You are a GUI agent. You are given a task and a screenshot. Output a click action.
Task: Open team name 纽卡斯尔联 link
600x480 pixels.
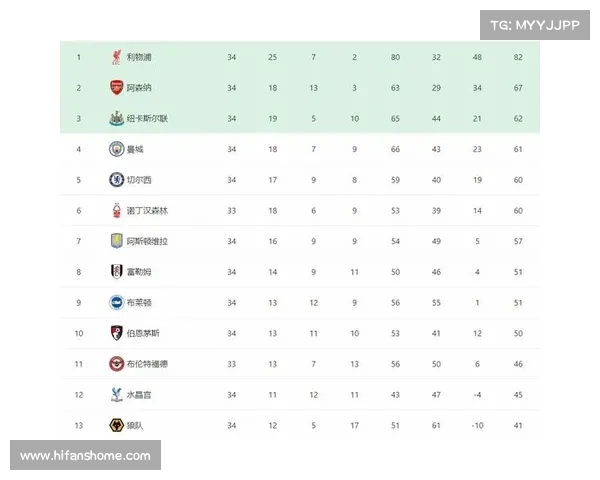(147, 118)
